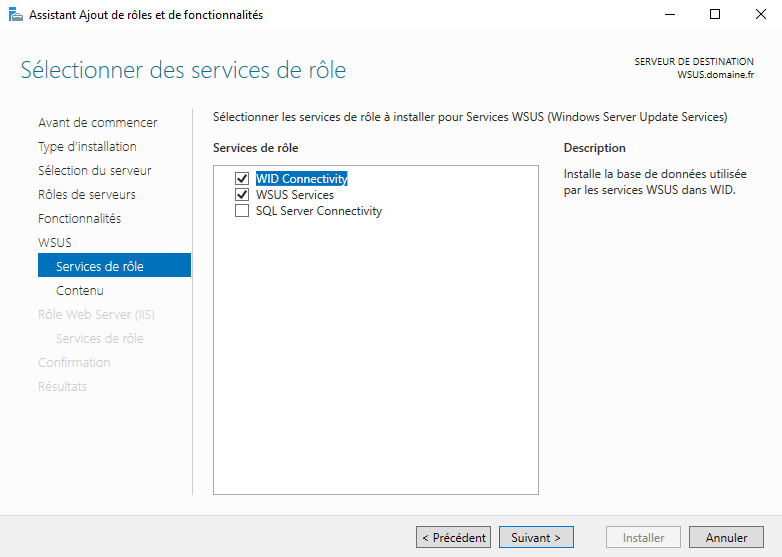This screenshot has width=782, height=557.
Task: Open the Rôles de serveurs step
Action: pyautogui.click(x=87, y=194)
